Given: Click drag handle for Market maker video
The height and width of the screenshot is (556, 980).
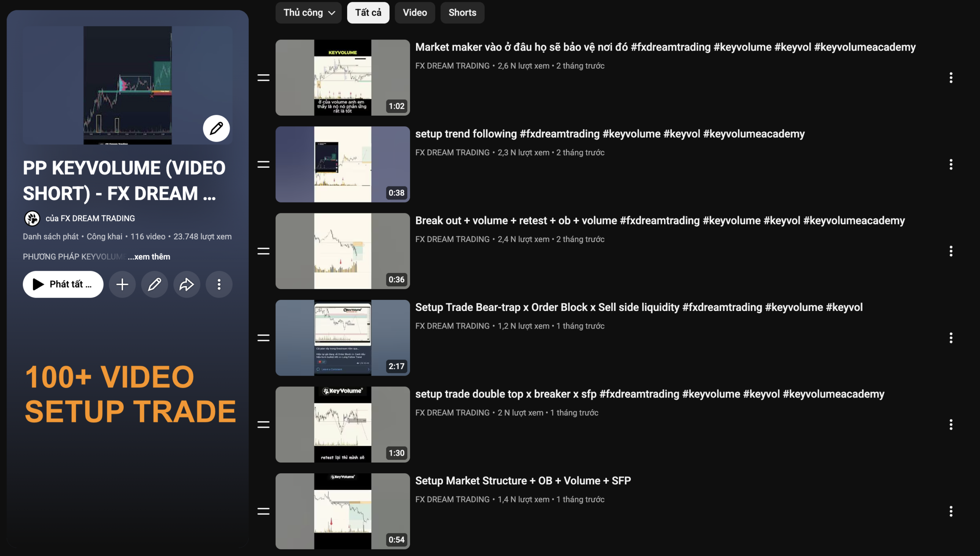Looking at the screenshot, I should 263,78.
